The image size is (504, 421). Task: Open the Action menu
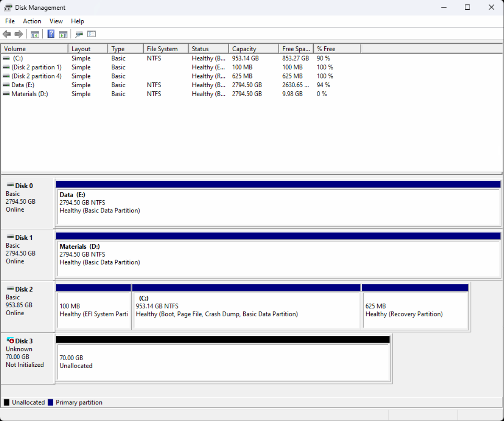[x=32, y=21]
